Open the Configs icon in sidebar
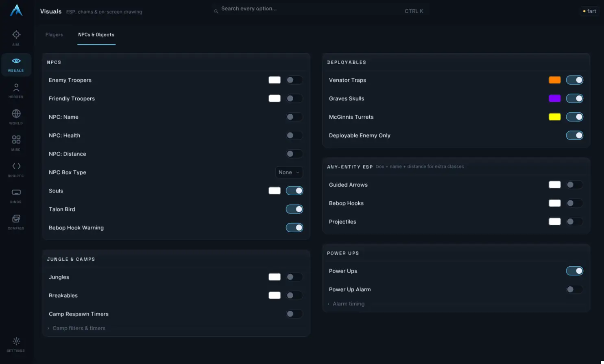Screen dimensions: 604x364 coord(16,219)
